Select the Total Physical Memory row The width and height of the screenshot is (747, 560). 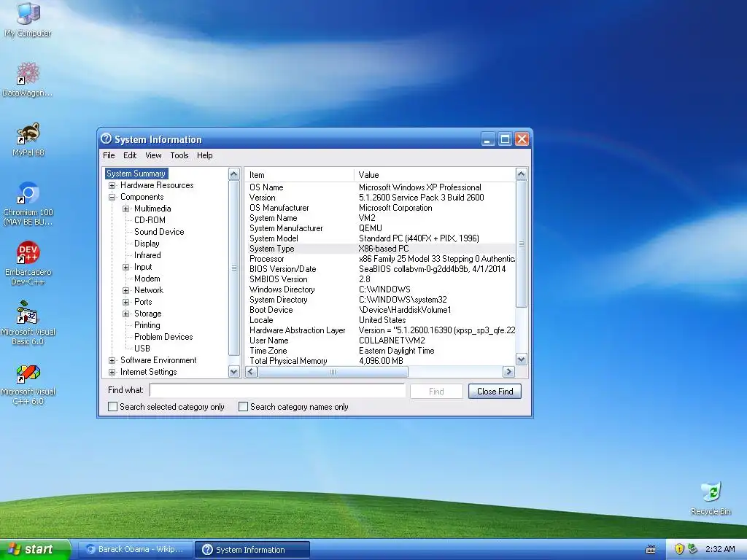380,360
